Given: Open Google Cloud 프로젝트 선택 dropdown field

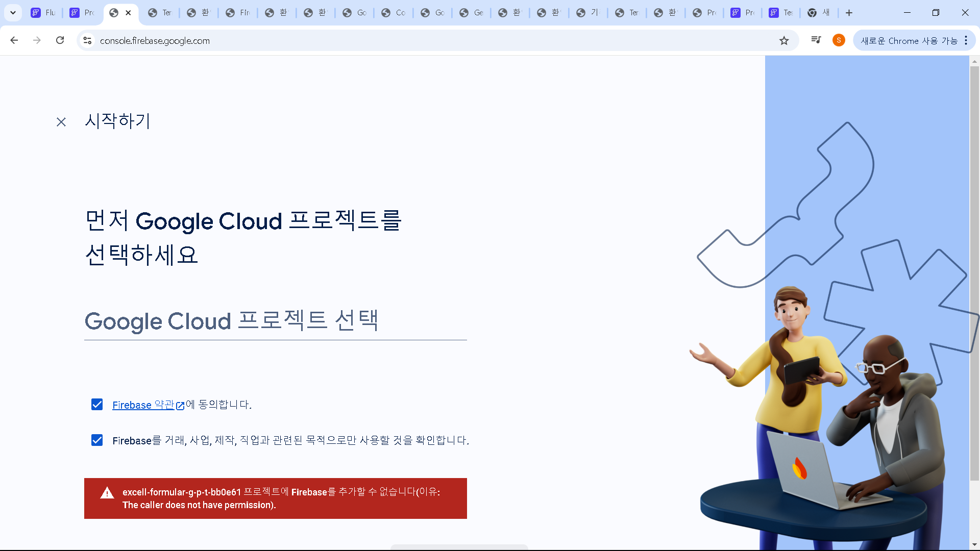Looking at the screenshot, I should tap(276, 321).
